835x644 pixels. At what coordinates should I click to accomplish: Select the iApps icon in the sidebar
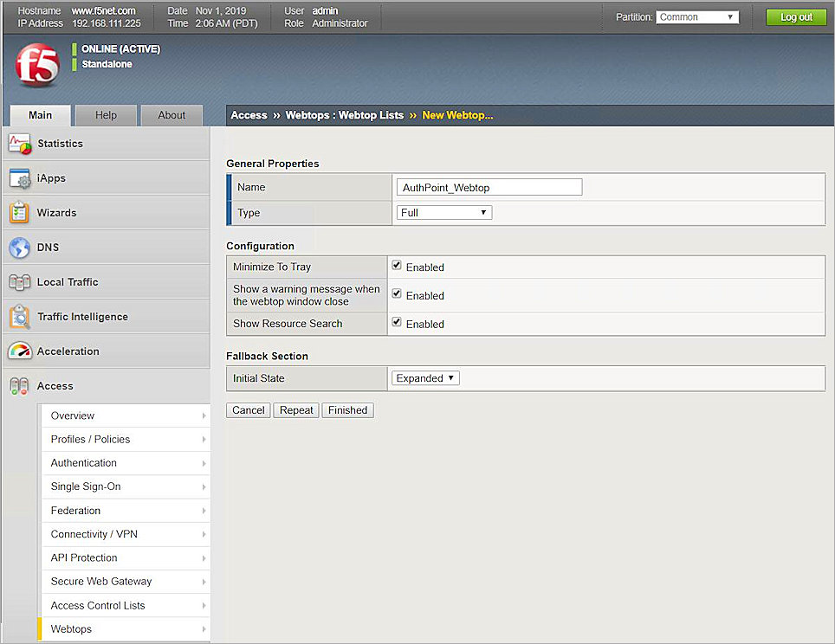click(22, 178)
